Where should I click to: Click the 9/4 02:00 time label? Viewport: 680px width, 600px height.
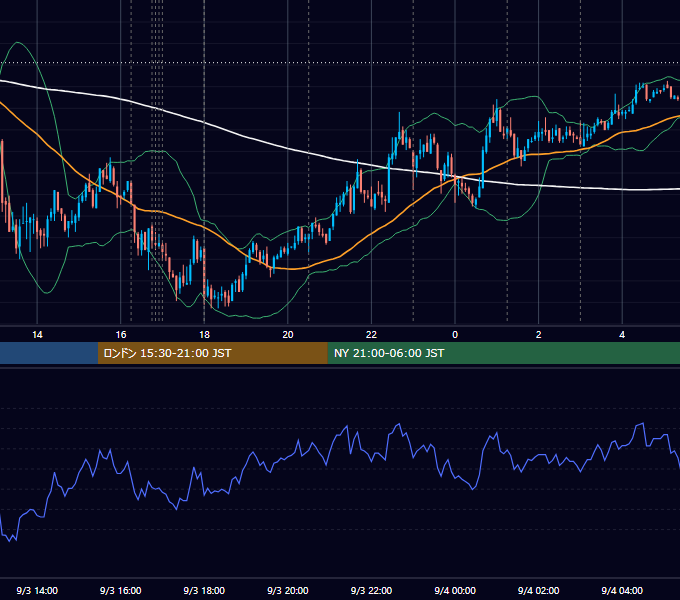tap(538, 590)
